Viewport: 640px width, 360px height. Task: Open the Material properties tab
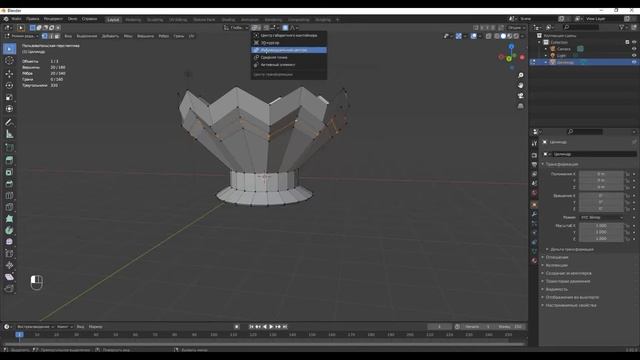point(534,260)
